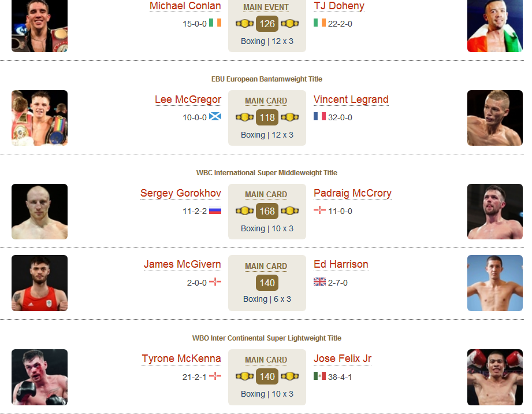Click MAIN CARD label on McGivern vs Harrison
The image size is (532, 414).
(266, 266)
